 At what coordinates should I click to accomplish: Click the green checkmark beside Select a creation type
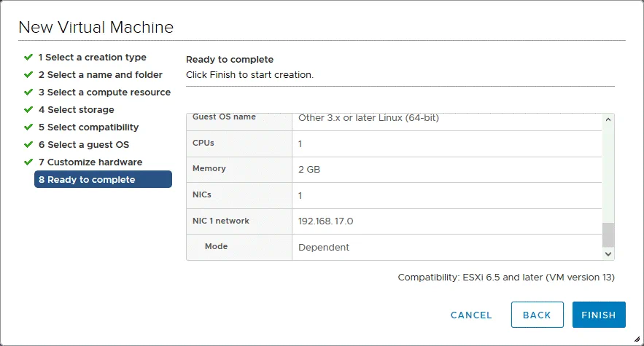tap(28, 57)
